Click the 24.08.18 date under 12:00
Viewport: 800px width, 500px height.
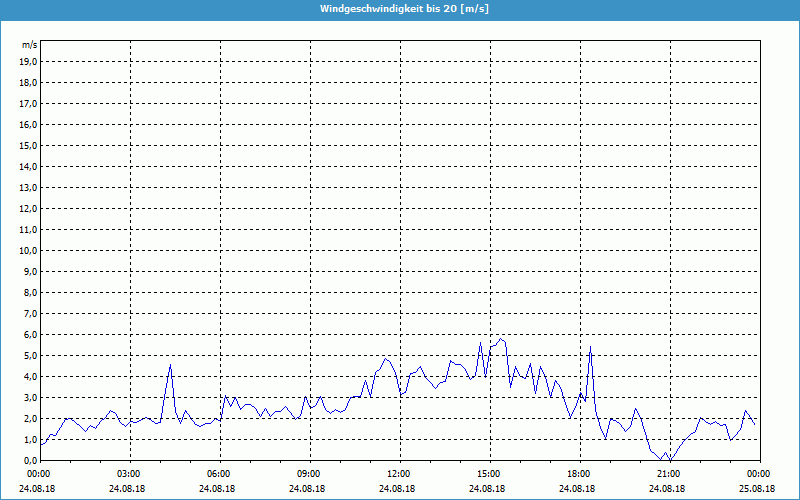click(398, 488)
